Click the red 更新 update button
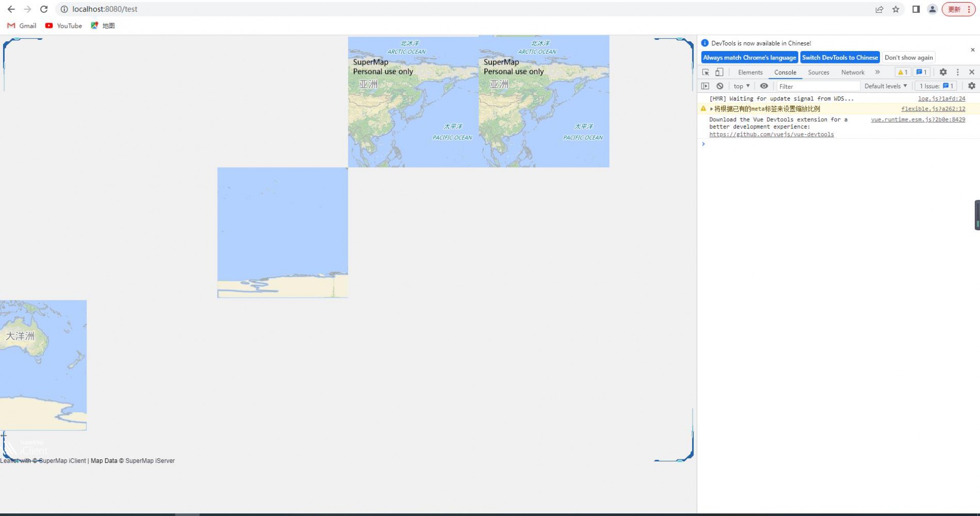Viewport: 980px width, 516px height. [959, 9]
